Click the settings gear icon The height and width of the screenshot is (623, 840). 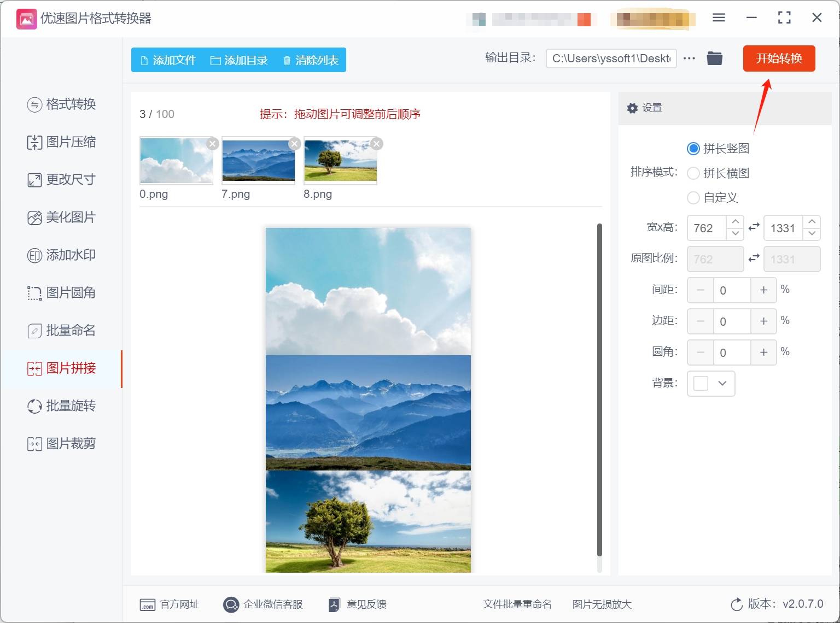coord(632,108)
